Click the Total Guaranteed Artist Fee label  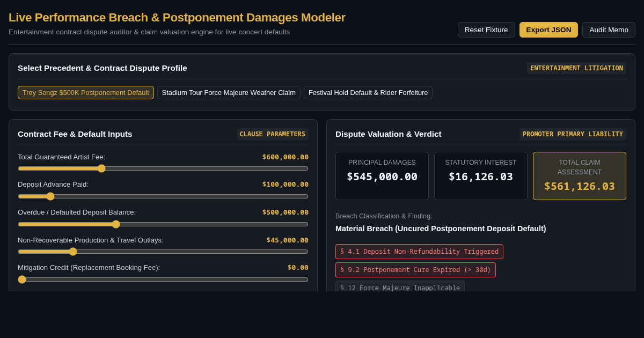tap(61, 157)
